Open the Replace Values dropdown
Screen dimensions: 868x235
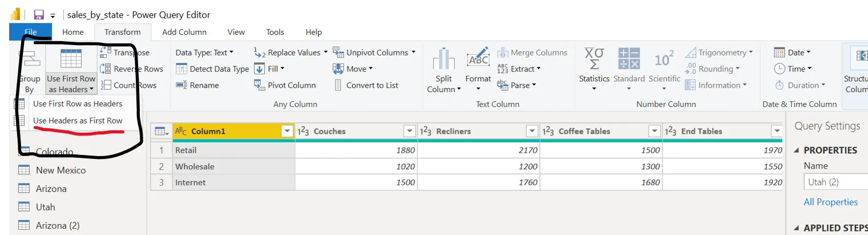tap(325, 53)
